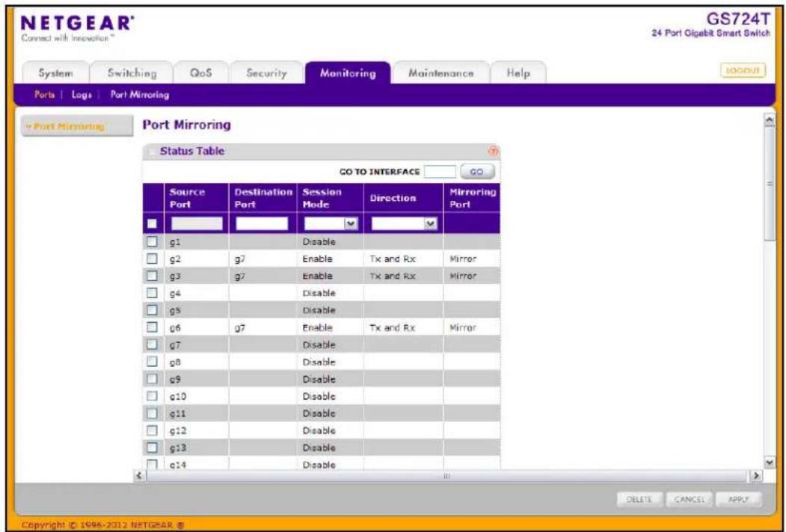Screen dimensions: 786x532
Task: Switch to the System tab
Action: pos(55,73)
